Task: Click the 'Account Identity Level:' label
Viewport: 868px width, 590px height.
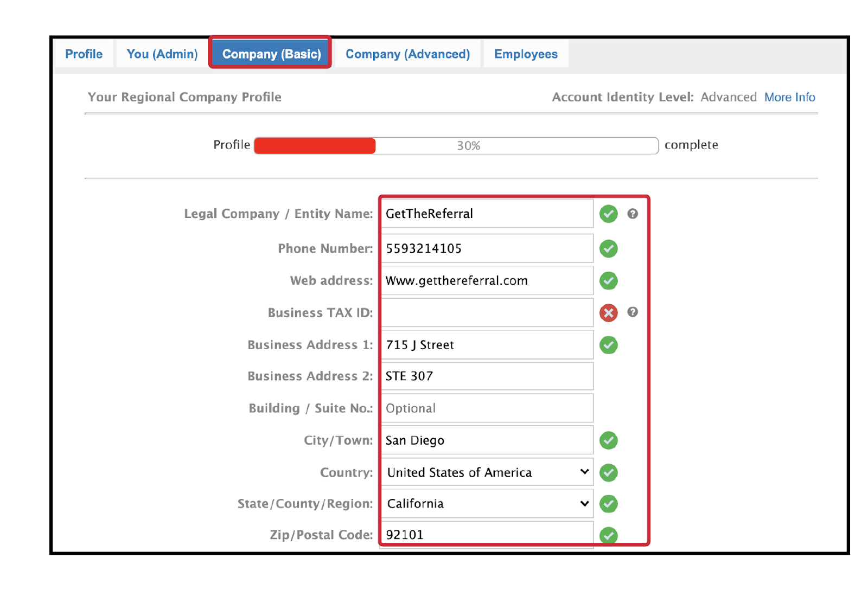Action: [x=623, y=97]
